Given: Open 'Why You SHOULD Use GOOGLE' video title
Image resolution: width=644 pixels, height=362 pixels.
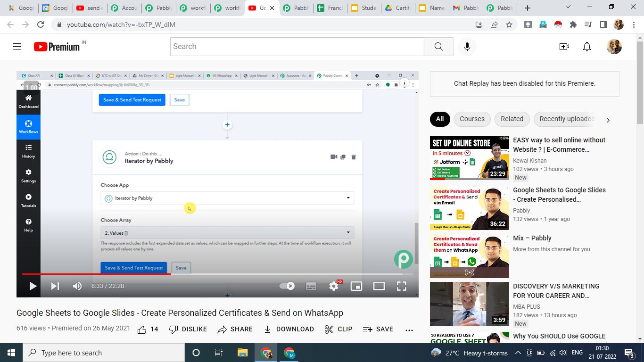Looking at the screenshot, I should (559, 336).
